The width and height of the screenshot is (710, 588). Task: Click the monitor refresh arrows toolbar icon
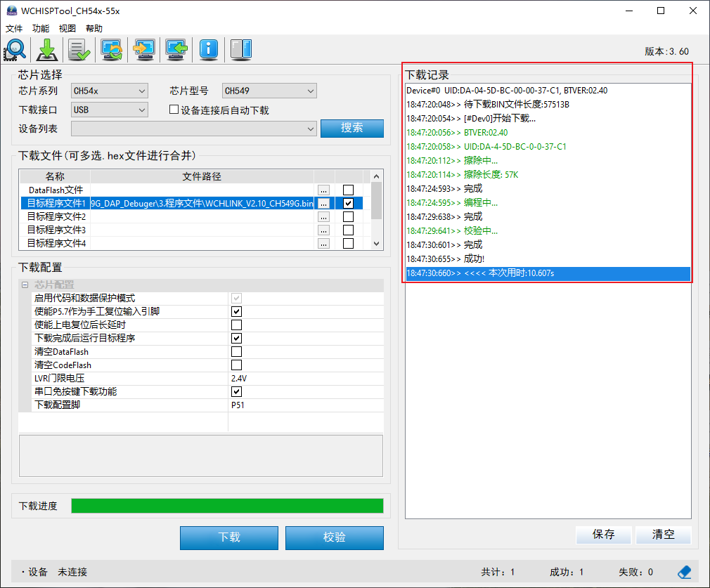point(111,49)
